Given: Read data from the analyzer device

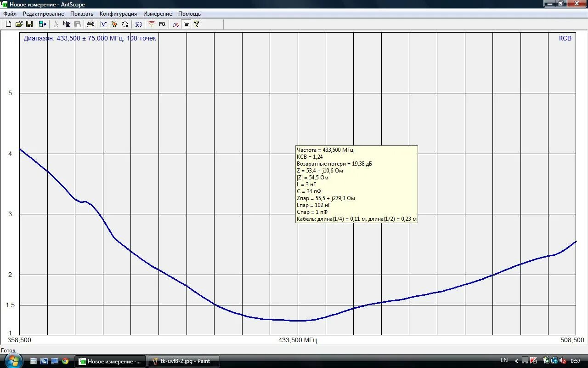Looking at the screenshot, I should (x=43, y=24).
